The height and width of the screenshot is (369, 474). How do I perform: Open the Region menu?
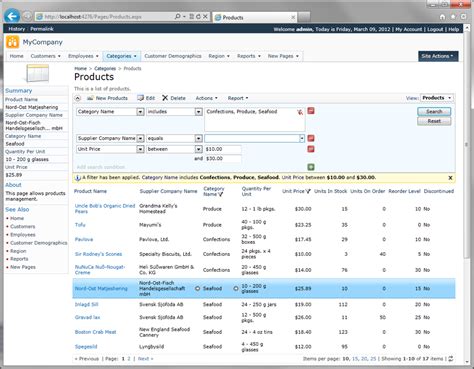[219, 56]
